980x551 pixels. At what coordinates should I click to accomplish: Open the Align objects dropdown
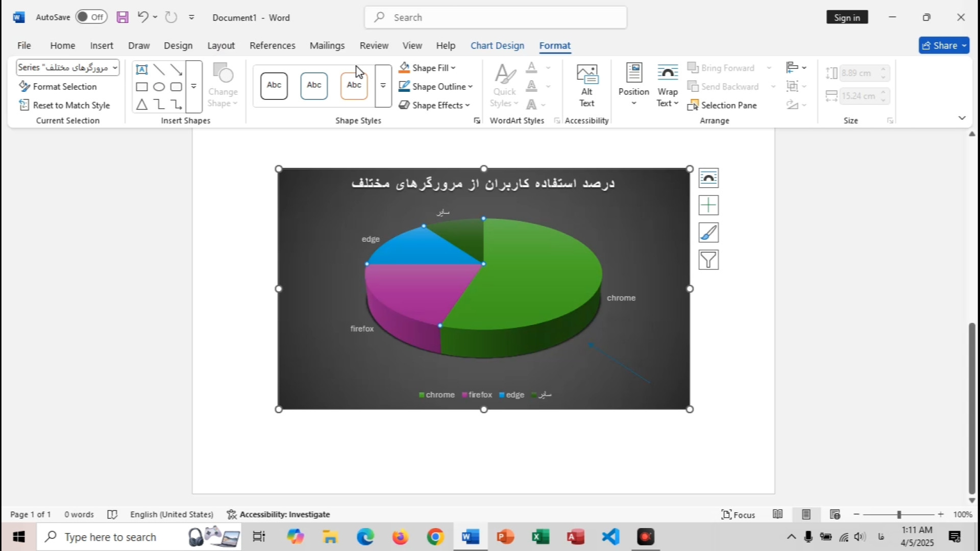coord(796,68)
